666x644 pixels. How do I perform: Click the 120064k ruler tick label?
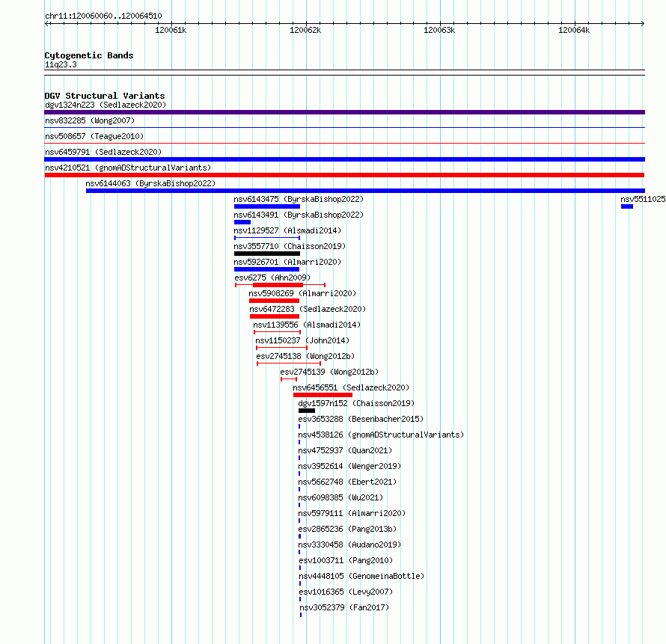pyautogui.click(x=574, y=30)
